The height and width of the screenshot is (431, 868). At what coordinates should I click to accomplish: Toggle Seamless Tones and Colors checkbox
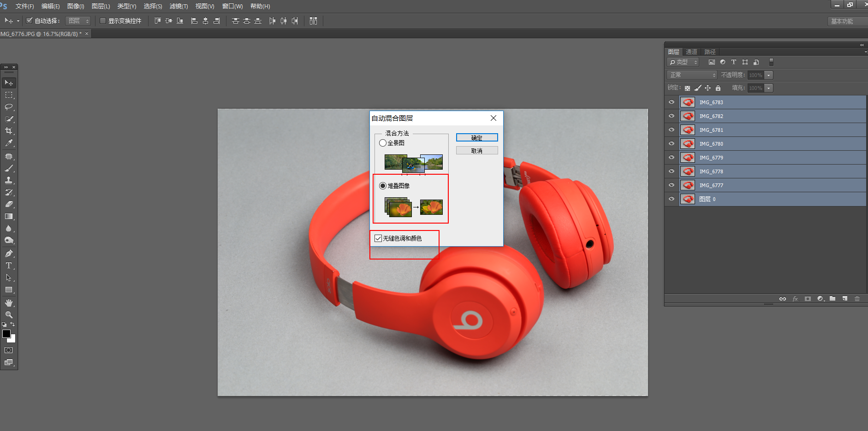(378, 238)
